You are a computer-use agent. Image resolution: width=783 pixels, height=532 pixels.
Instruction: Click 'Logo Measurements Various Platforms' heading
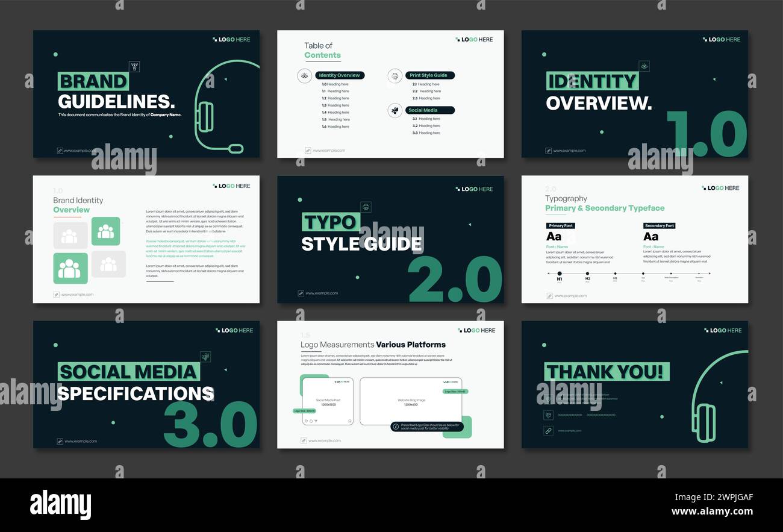373,345
